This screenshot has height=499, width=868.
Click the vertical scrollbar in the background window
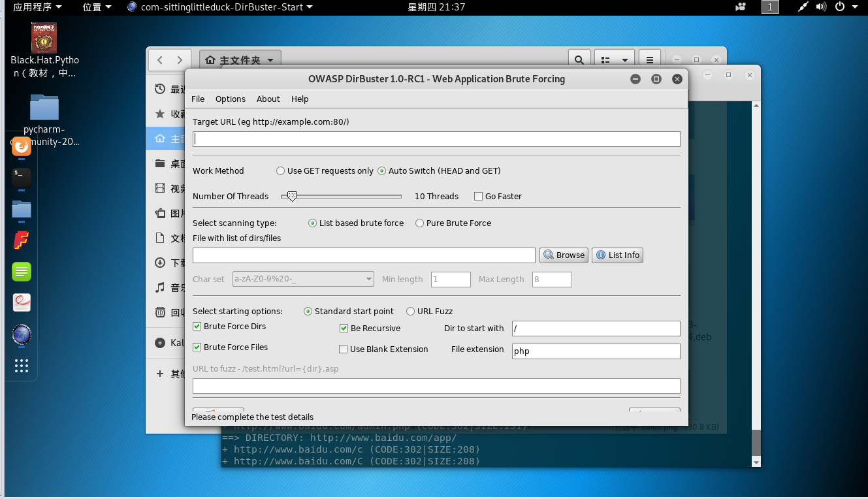(756, 443)
